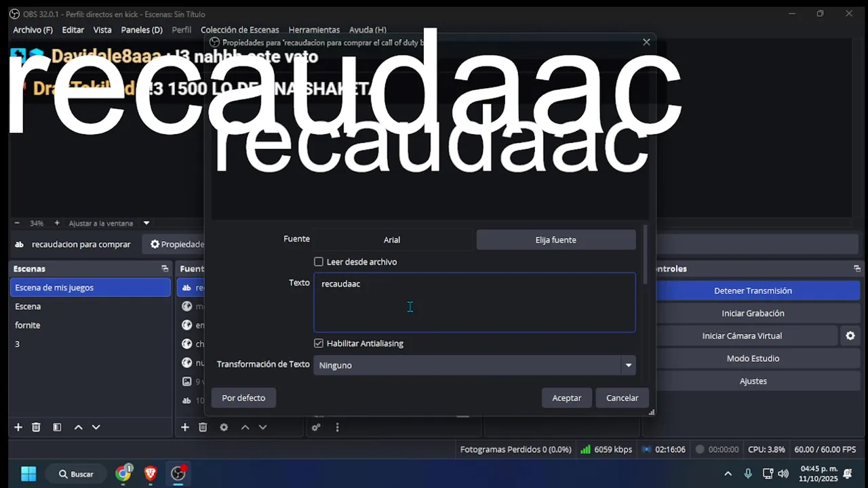This screenshot has width=868, height=488.
Task: Open the Windows Start menu
Action: tap(28, 473)
